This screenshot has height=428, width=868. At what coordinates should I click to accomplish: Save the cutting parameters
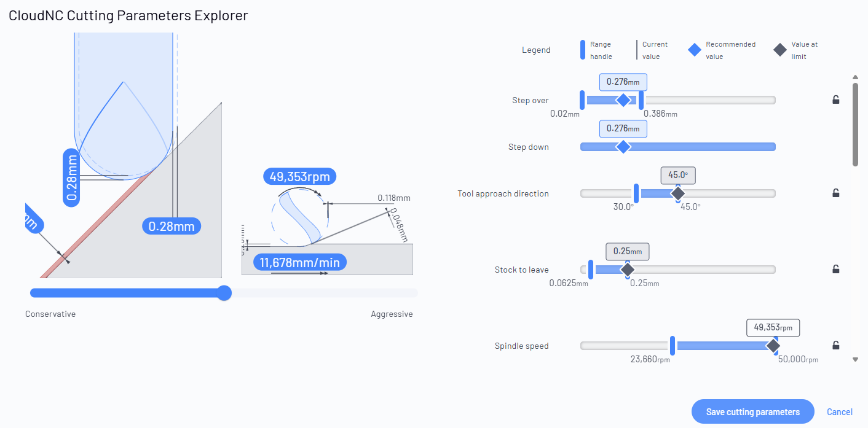point(753,411)
